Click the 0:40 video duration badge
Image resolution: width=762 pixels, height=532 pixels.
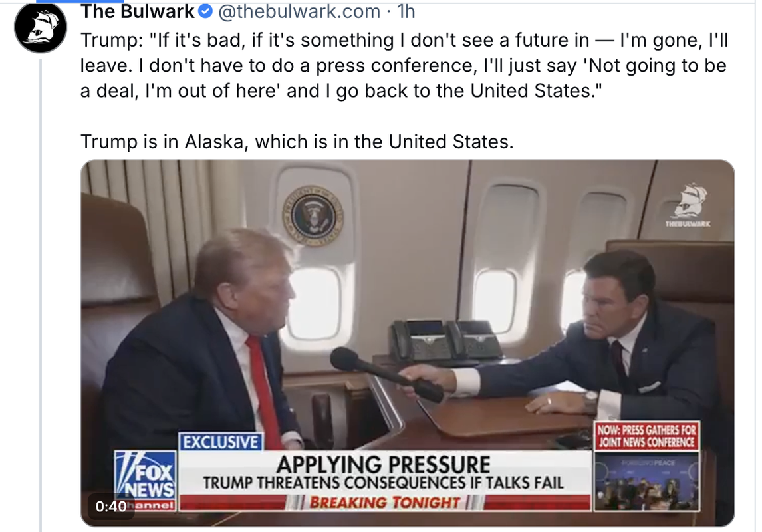(111, 506)
